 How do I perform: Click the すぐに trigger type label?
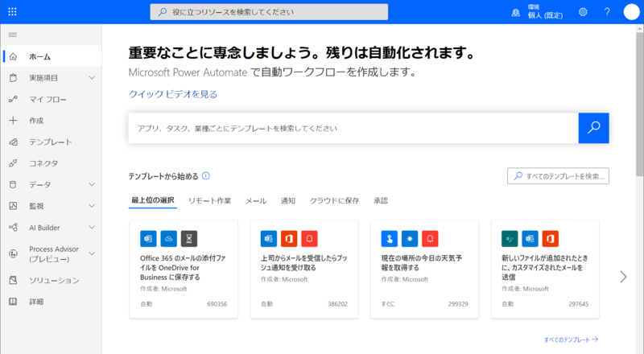pos(388,304)
